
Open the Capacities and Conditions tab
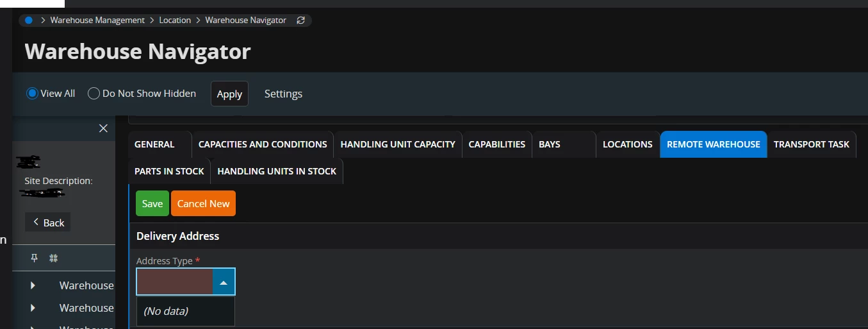(x=263, y=144)
